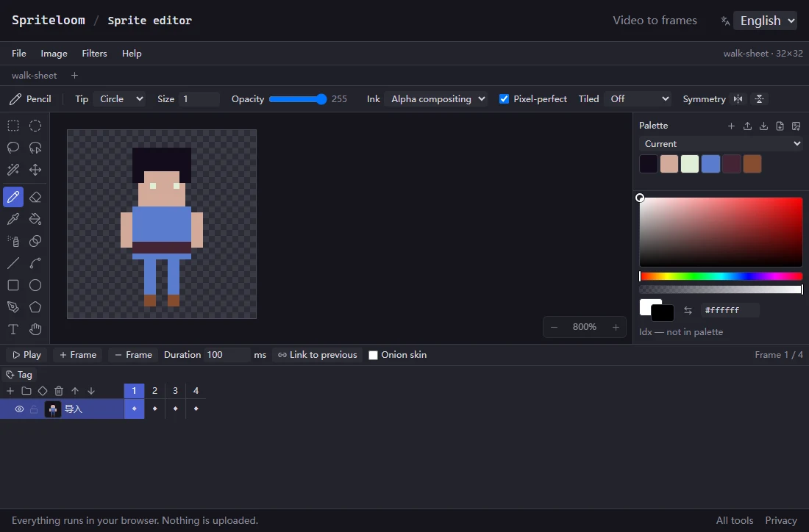Open the Ink mode dropdown
The image size is (809, 532).
point(436,99)
